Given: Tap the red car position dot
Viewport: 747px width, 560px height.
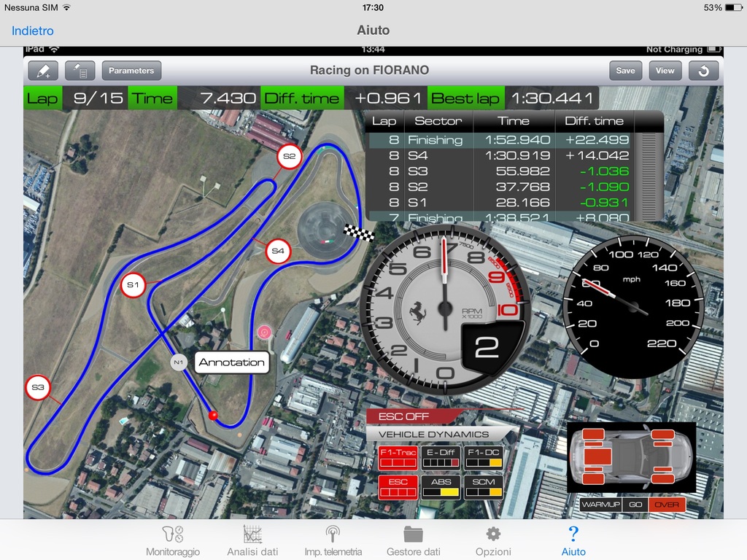Looking at the screenshot, I should click(x=213, y=416).
